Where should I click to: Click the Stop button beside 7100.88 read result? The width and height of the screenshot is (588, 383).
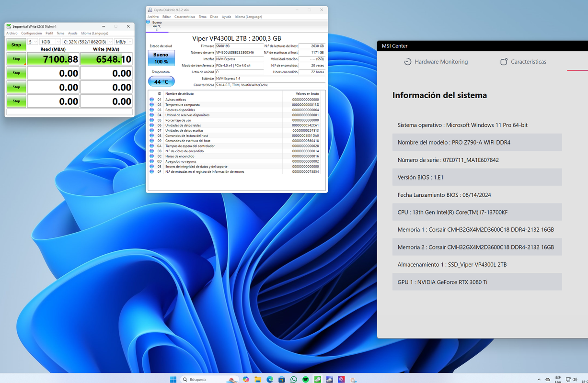[x=16, y=59]
